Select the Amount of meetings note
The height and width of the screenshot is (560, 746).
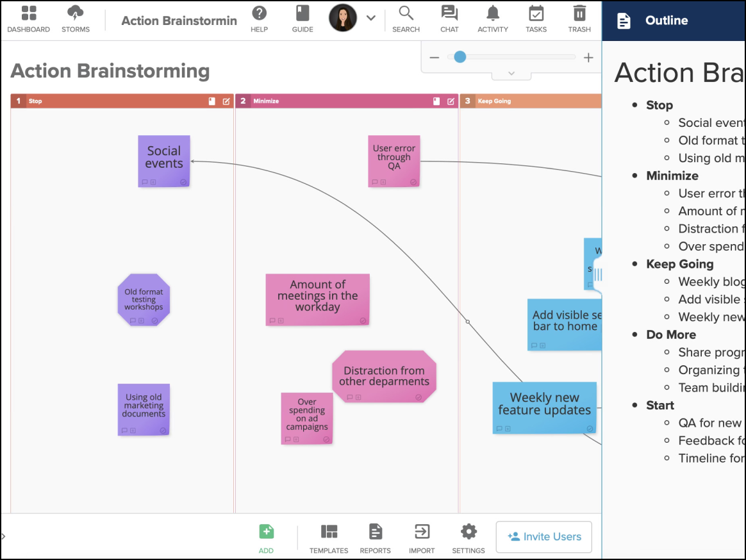[x=317, y=300]
